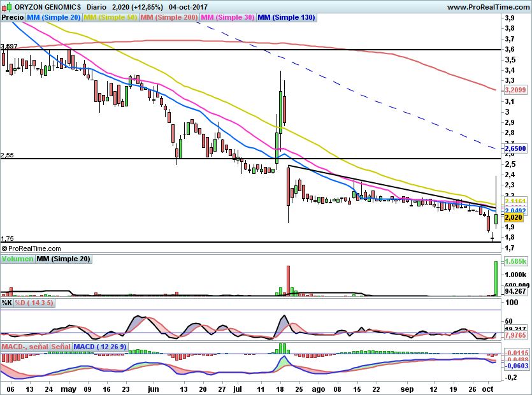Click the 04-oct-2017 date text
The height and width of the screenshot is (395, 532).
188,7
